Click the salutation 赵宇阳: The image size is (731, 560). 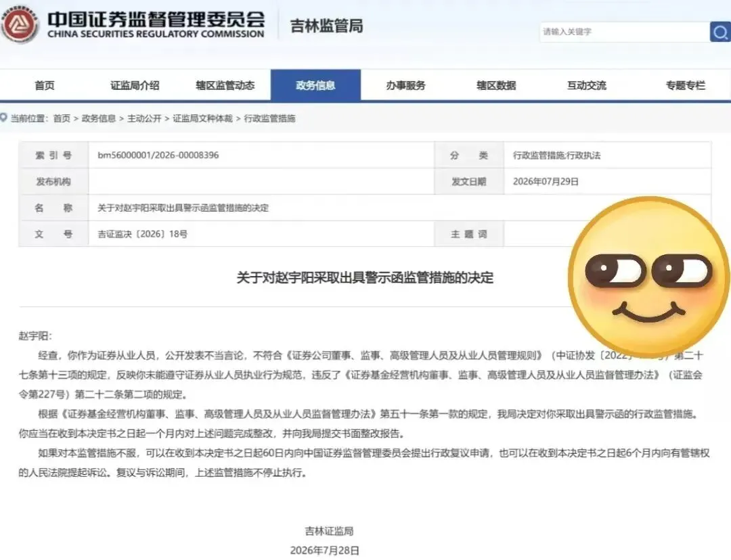point(35,336)
